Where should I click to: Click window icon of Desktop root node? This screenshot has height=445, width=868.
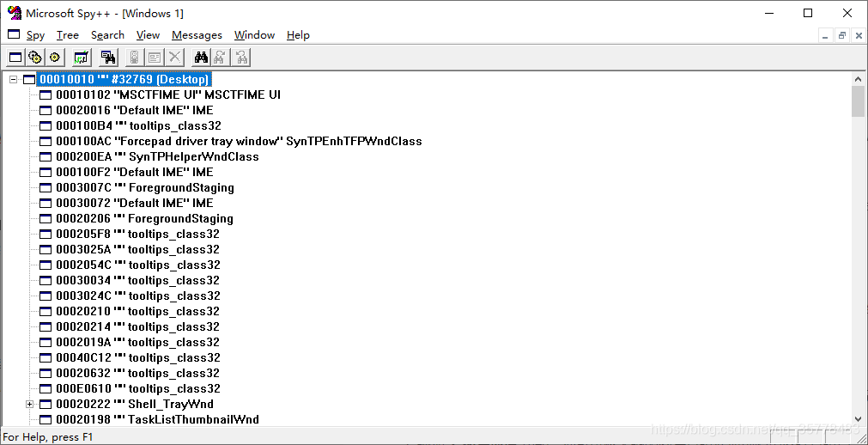click(x=29, y=80)
